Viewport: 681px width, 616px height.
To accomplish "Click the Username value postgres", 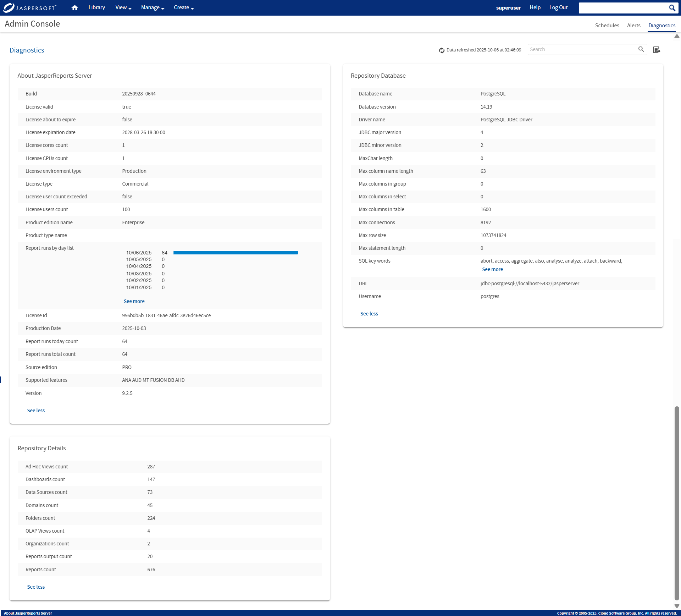I will (489, 296).
